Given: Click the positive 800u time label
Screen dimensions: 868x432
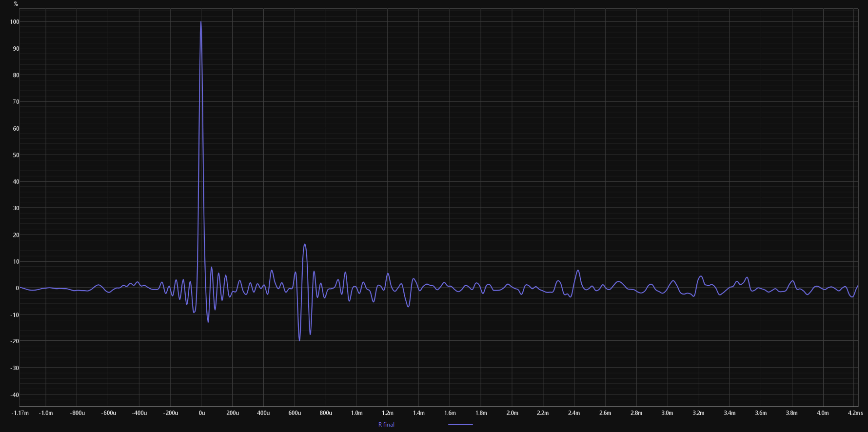Looking at the screenshot, I should coord(326,413).
